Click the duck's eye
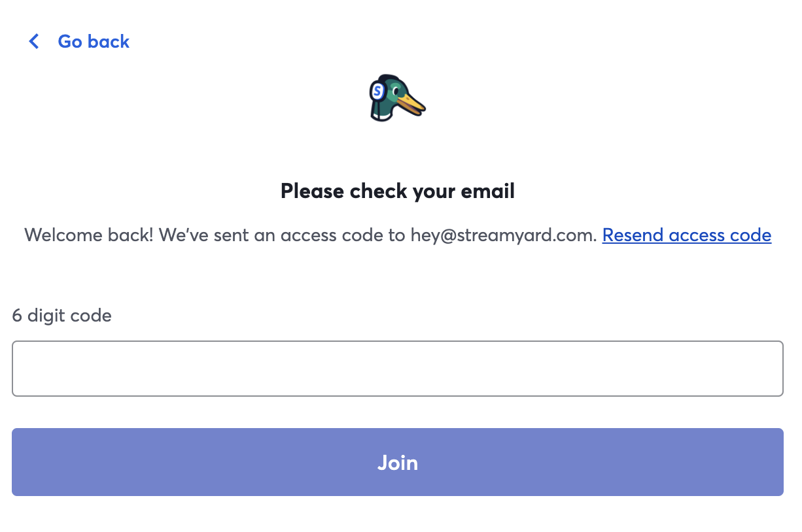 (x=396, y=90)
